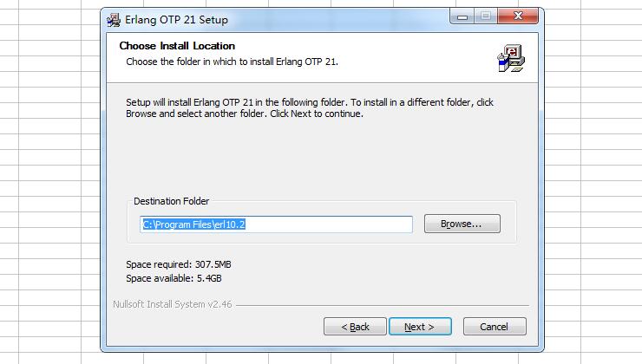642x364 pixels.
Task: Click the Erlang setup title bar icon
Action: pyautogui.click(x=114, y=20)
